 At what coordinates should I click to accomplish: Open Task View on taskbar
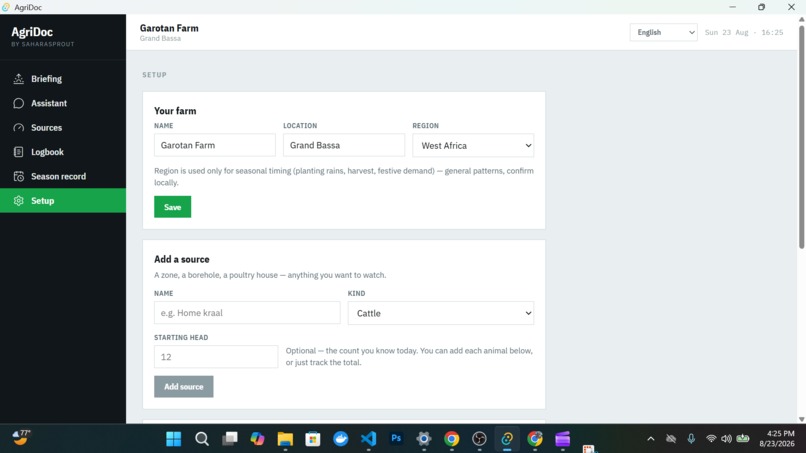(230, 439)
